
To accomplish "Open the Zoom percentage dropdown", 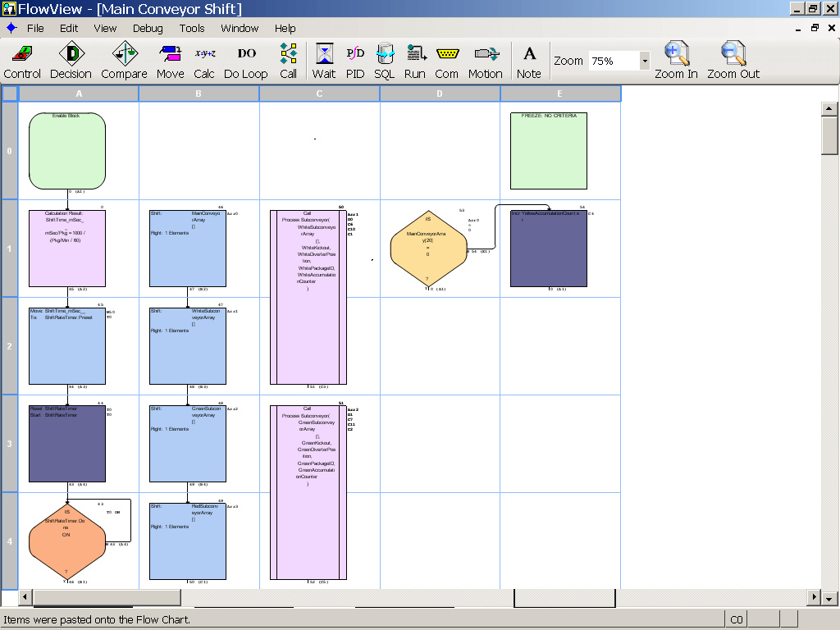I will coord(645,61).
